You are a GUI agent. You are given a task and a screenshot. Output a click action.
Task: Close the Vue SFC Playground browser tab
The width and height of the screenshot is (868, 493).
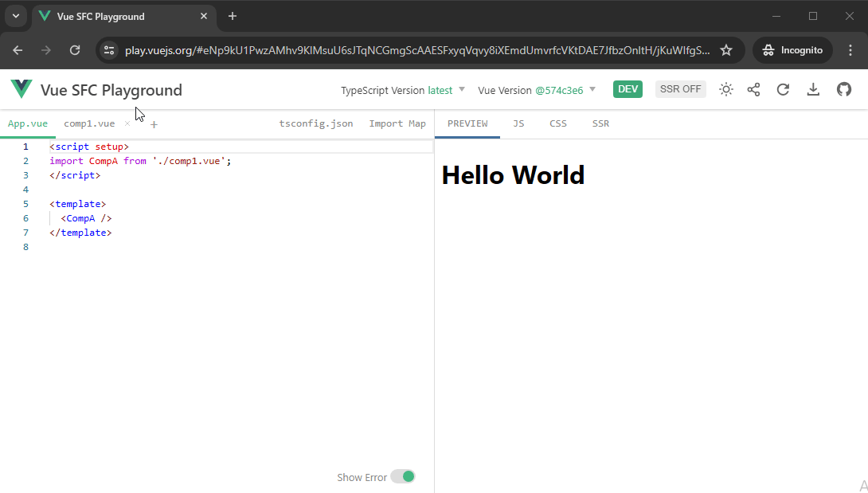coord(204,16)
